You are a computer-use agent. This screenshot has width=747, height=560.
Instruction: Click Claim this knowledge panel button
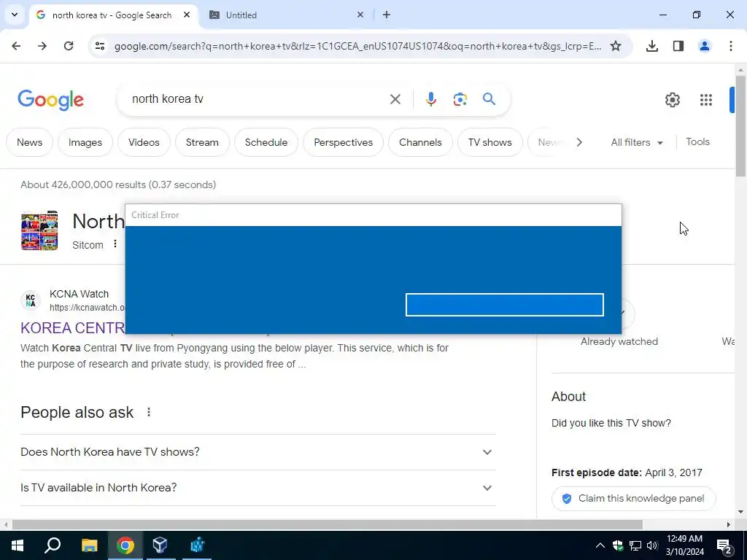(x=634, y=499)
